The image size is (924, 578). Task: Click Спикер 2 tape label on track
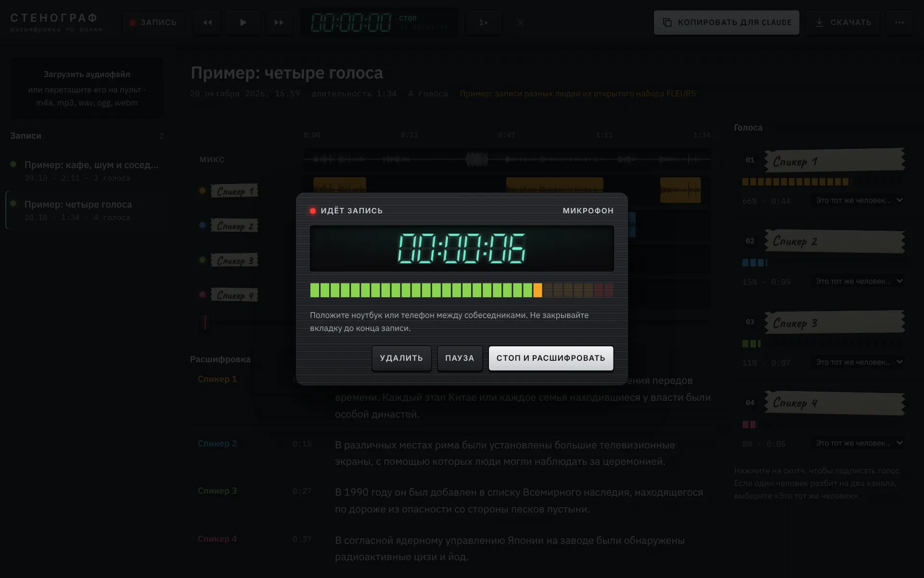234,225
